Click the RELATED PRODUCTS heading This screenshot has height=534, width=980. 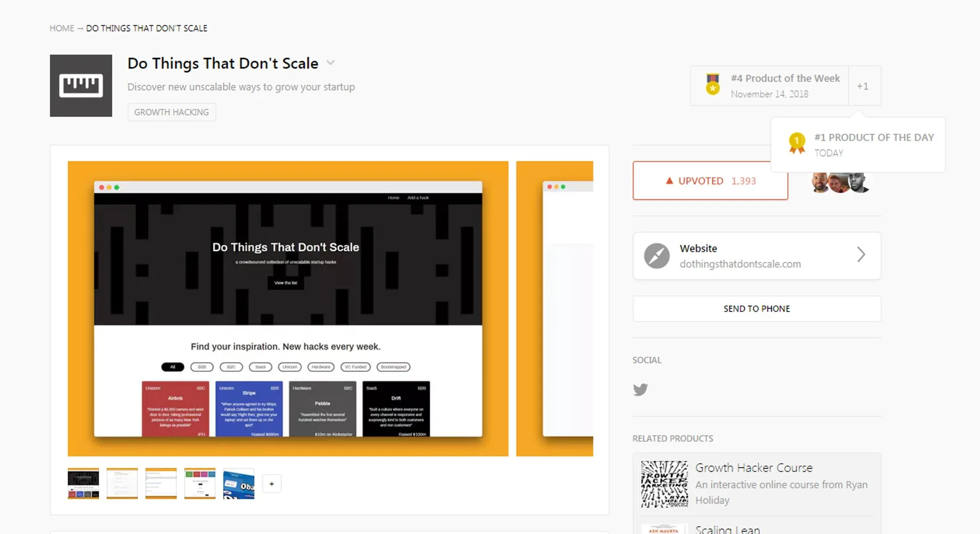(673, 439)
